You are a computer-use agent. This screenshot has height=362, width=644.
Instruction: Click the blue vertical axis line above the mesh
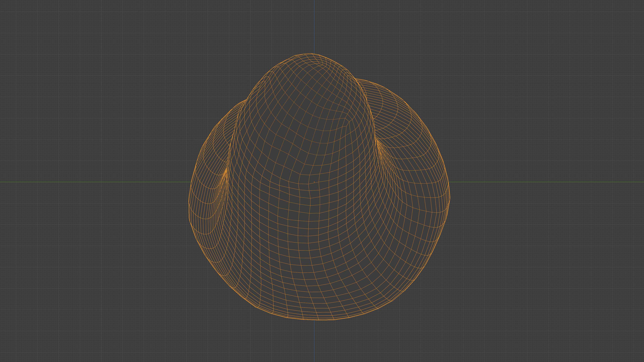[314, 25]
